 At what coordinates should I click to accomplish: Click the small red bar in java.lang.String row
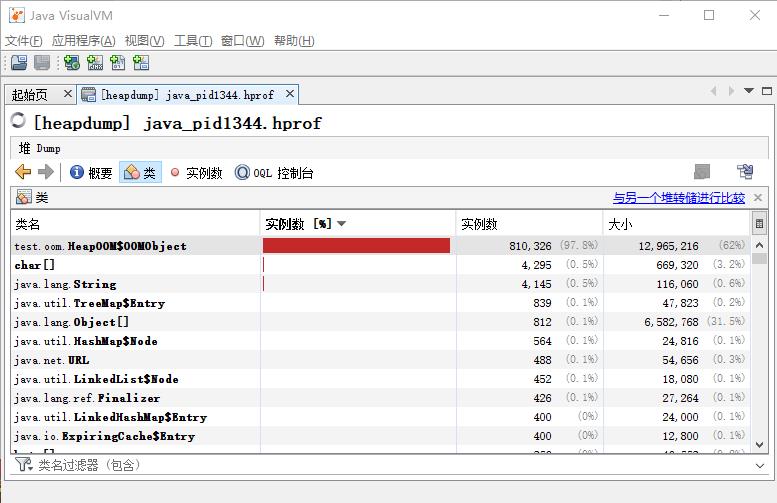[x=264, y=283]
